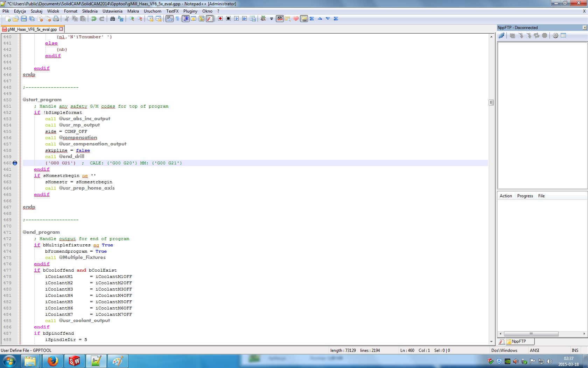Click the editor vertical scrollbar thumb
The width and height of the screenshot is (588, 368).
[x=491, y=102]
